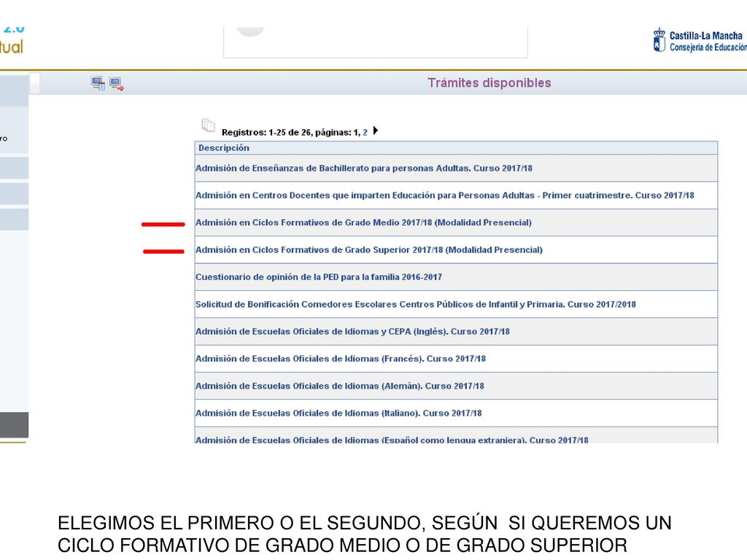Open Admisión de Enseñanzas de Bachillerato para Adultas

tap(364, 168)
